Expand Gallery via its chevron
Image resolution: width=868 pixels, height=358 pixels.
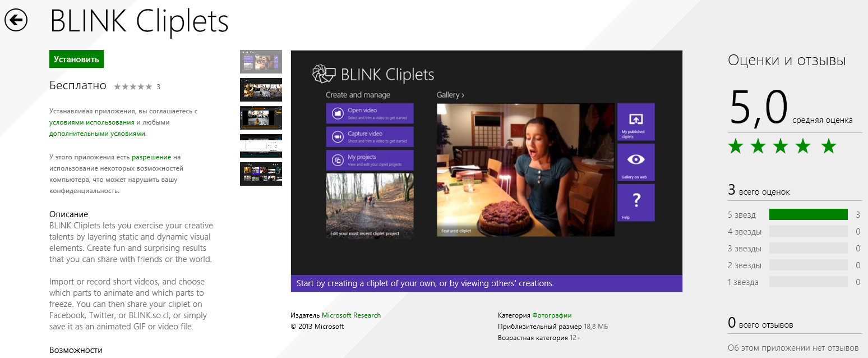click(x=463, y=95)
